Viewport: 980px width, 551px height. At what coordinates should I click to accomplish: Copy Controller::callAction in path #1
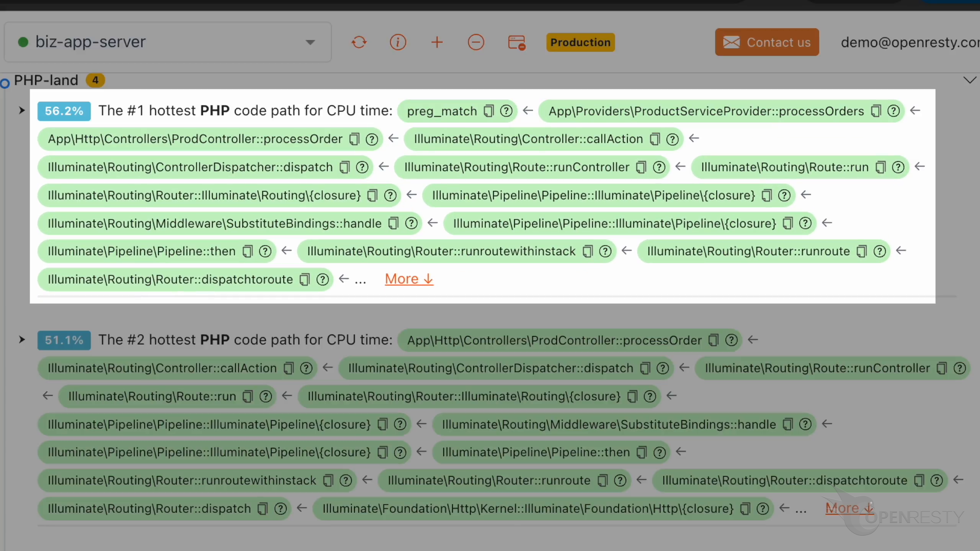coord(655,139)
